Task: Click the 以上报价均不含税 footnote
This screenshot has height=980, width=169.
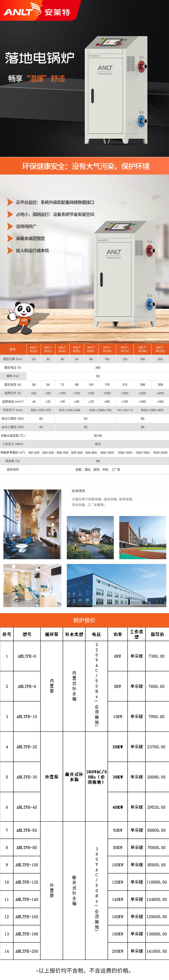Action: tap(85, 970)
